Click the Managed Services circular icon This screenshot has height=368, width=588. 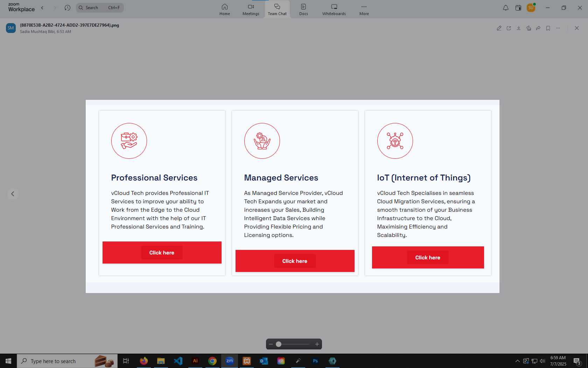pos(262,141)
